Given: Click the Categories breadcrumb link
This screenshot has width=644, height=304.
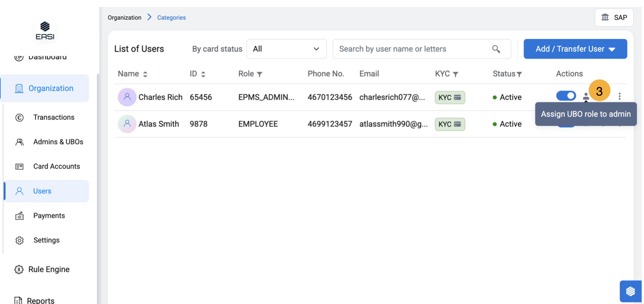Looking at the screenshot, I should click(171, 18).
